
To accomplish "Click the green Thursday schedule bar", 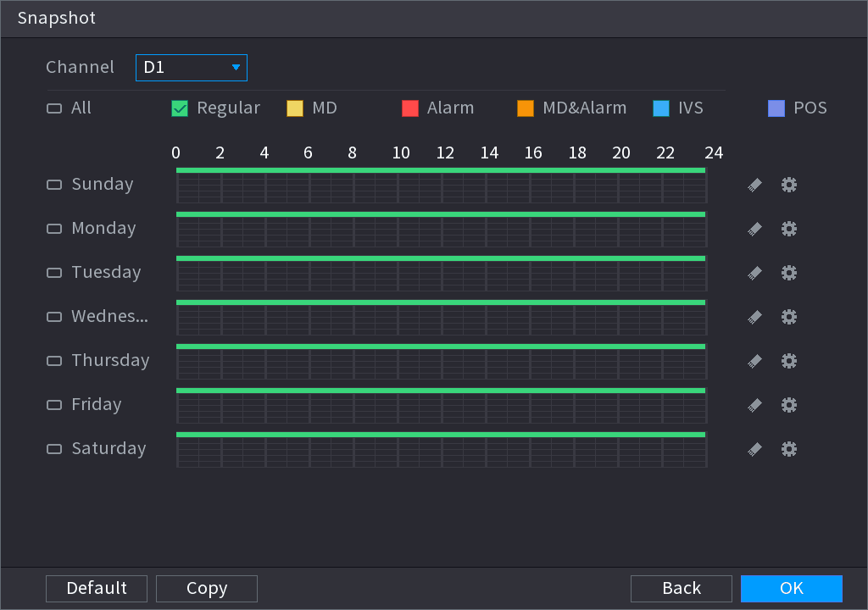I will (x=441, y=347).
